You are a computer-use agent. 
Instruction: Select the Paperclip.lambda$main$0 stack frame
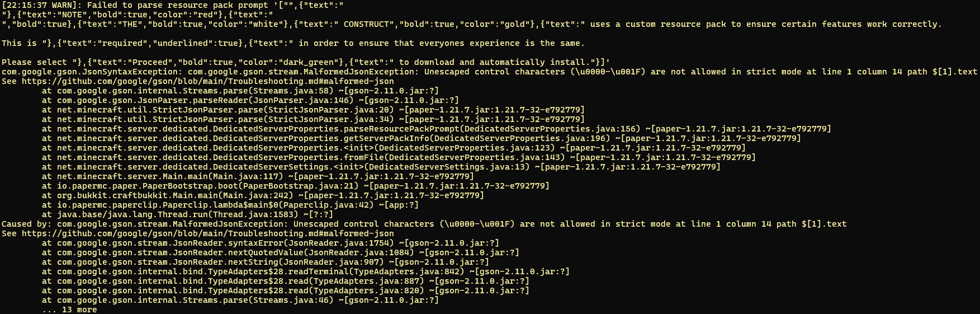click(230, 205)
